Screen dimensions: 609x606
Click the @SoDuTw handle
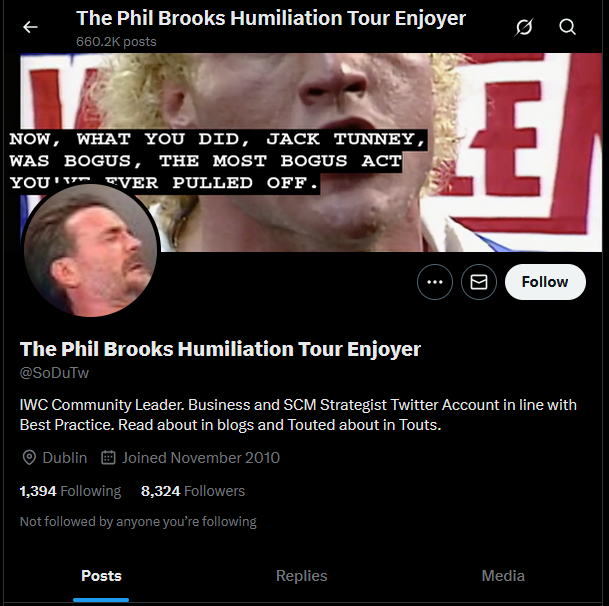click(x=54, y=373)
